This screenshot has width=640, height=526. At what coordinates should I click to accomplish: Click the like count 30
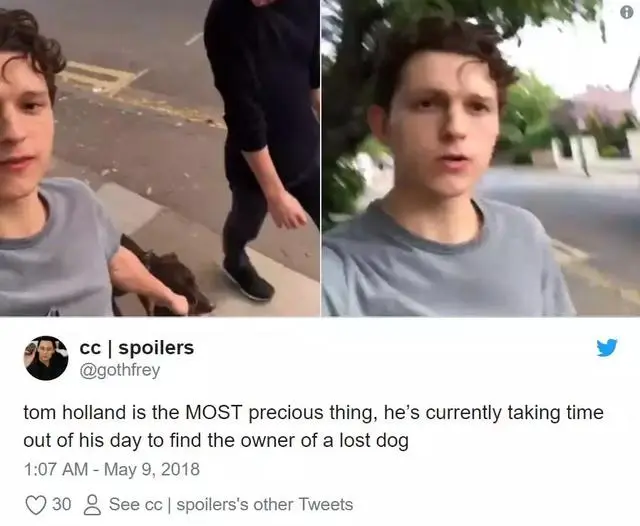coord(62,504)
